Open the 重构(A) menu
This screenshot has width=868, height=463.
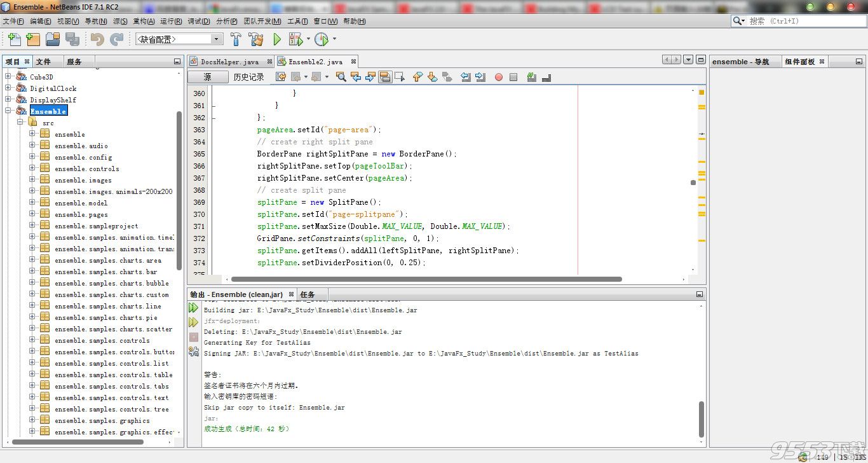(144, 21)
